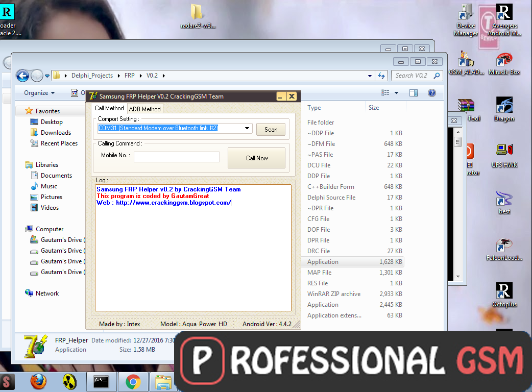This screenshot has width=532, height=392.
Task: Refresh the Explorer address bar
Action: click(x=381, y=76)
